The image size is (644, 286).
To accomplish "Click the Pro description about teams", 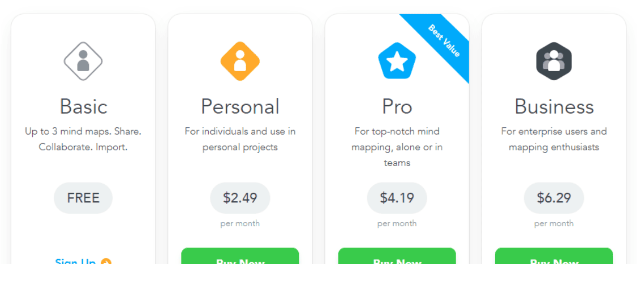I will click(397, 147).
